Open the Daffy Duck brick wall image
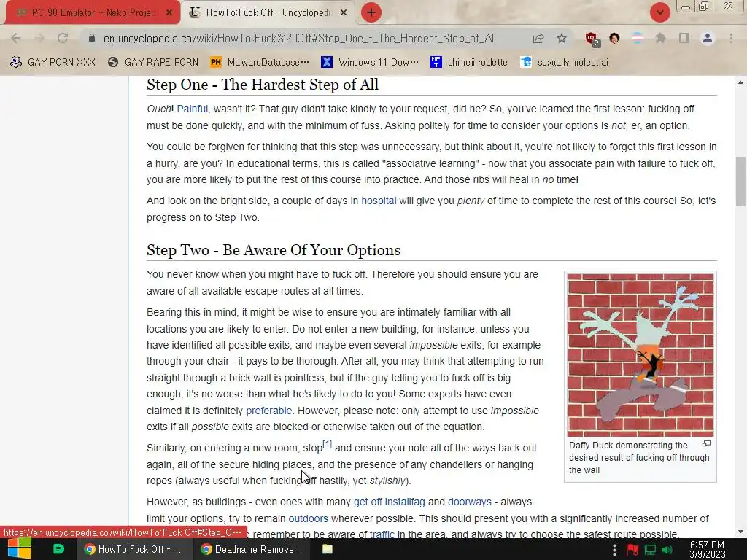This screenshot has height=560, width=747. (x=640, y=355)
